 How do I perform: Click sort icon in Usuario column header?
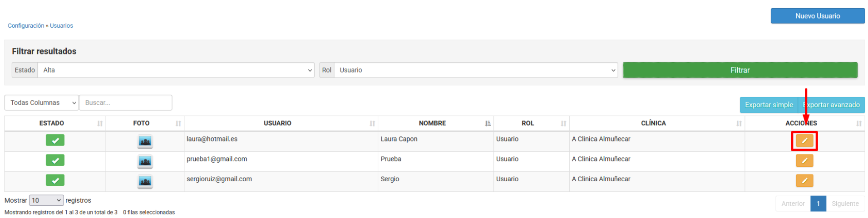click(x=372, y=123)
